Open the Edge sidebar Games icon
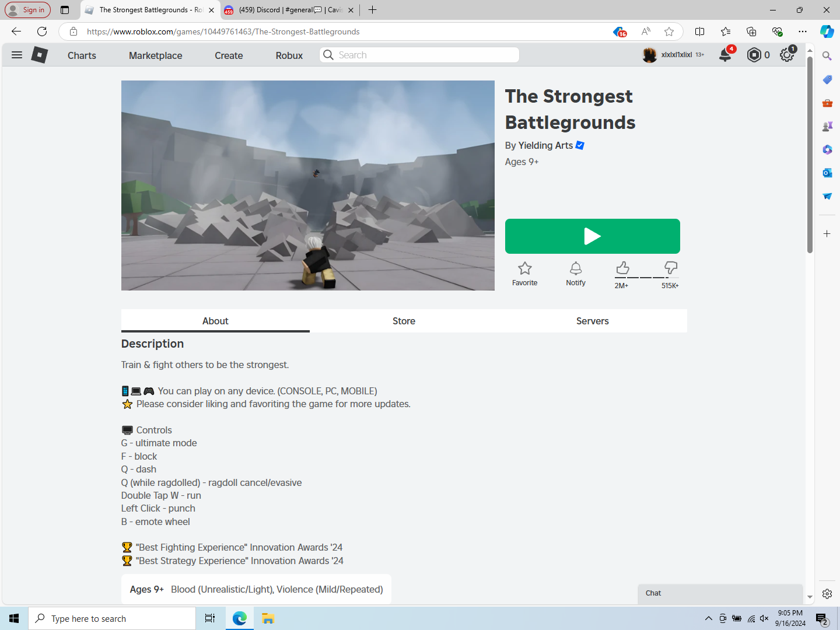 827,126
